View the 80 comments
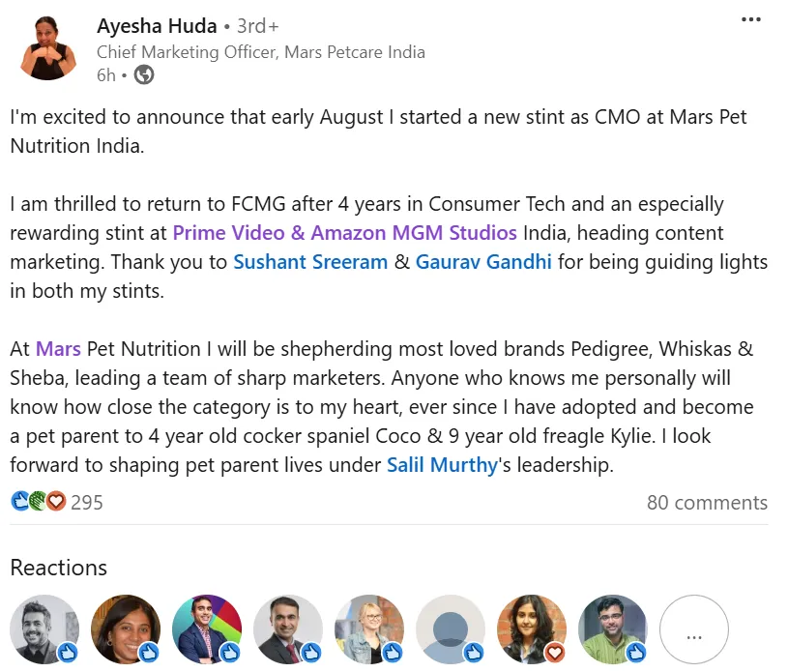Viewport: 788px width, 672px height. [x=707, y=503]
